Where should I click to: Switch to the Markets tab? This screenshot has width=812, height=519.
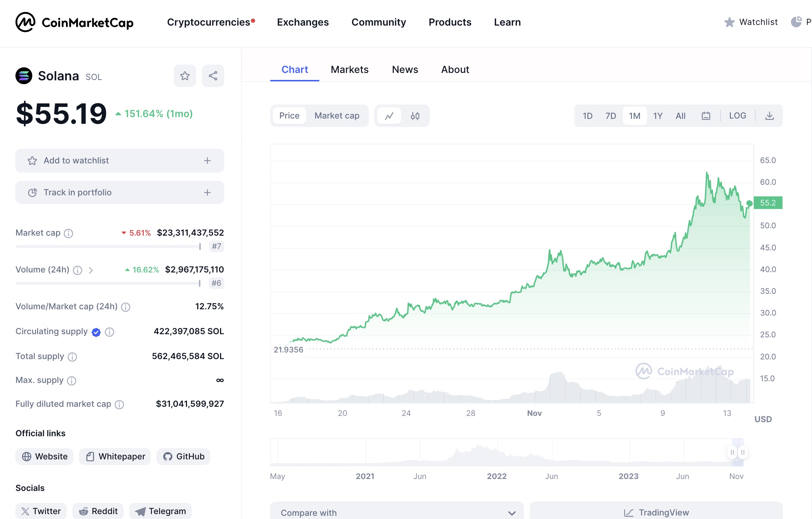(x=350, y=69)
